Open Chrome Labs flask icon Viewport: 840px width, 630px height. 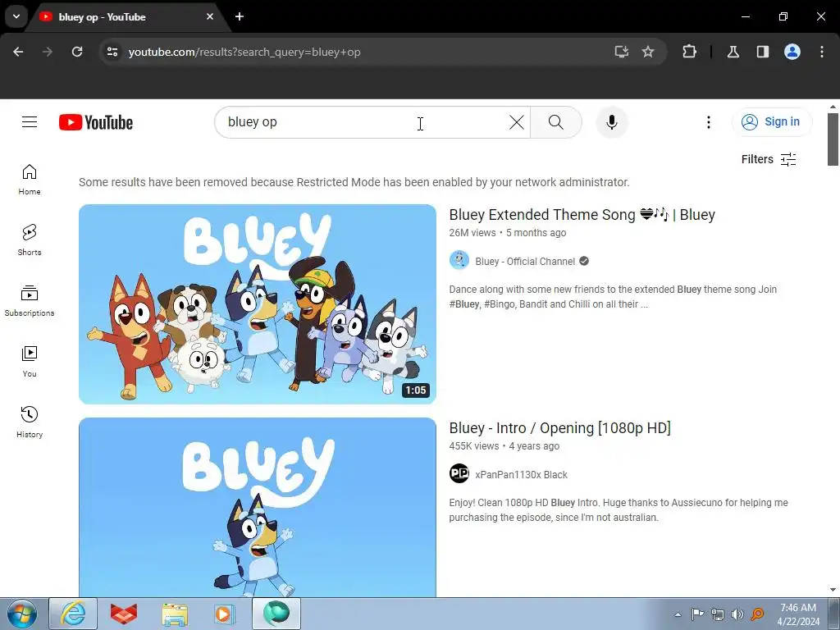tap(733, 52)
